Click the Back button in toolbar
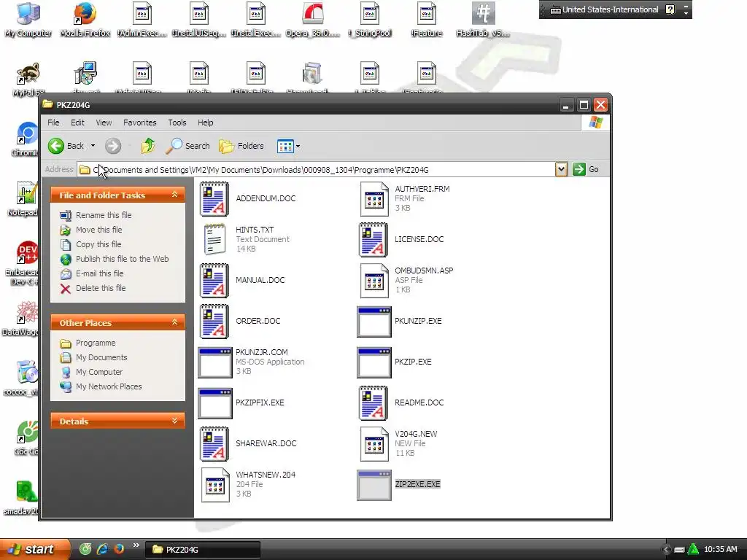The height and width of the screenshot is (560, 747). [66, 146]
